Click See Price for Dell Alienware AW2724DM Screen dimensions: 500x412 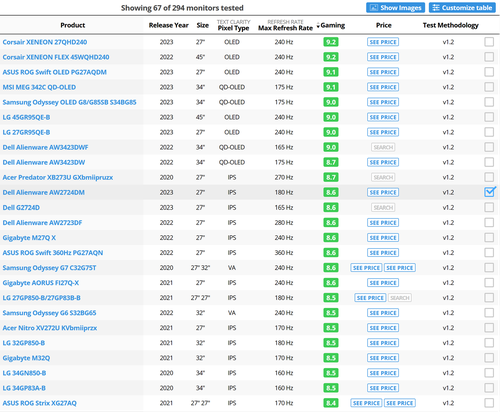coord(383,192)
